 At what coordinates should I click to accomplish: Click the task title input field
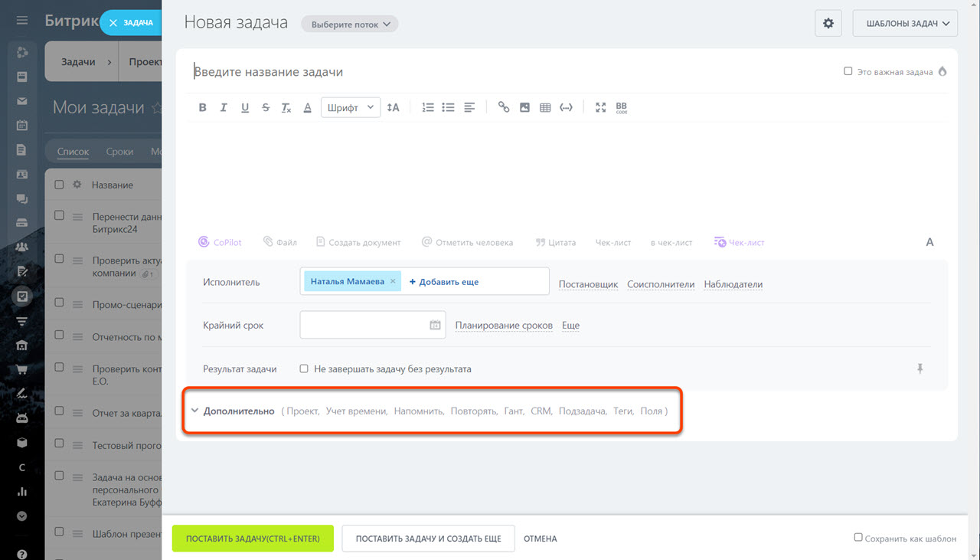point(513,72)
